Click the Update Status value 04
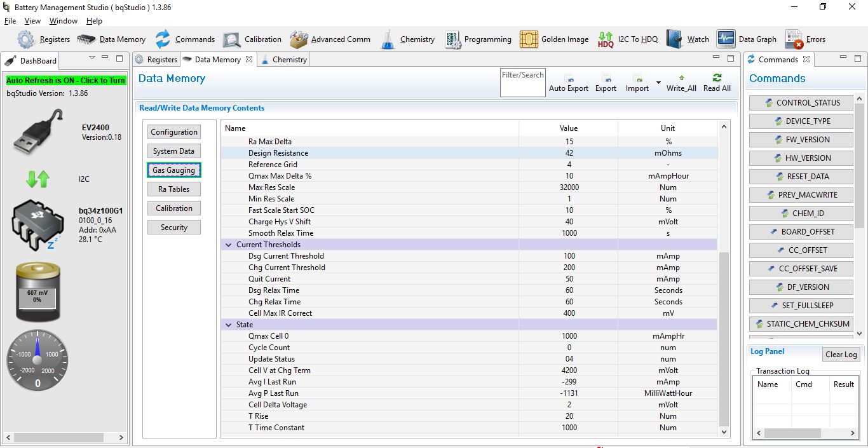Viewport: 868px width, 448px height. click(x=569, y=359)
